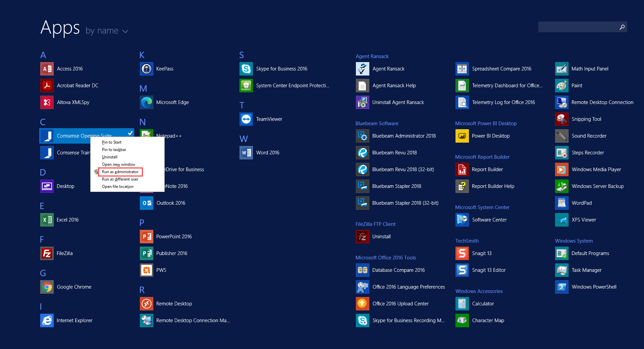This screenshot has width=644, height=349.
Task: Open the TeamViewer icon
Action: (246, 119)
